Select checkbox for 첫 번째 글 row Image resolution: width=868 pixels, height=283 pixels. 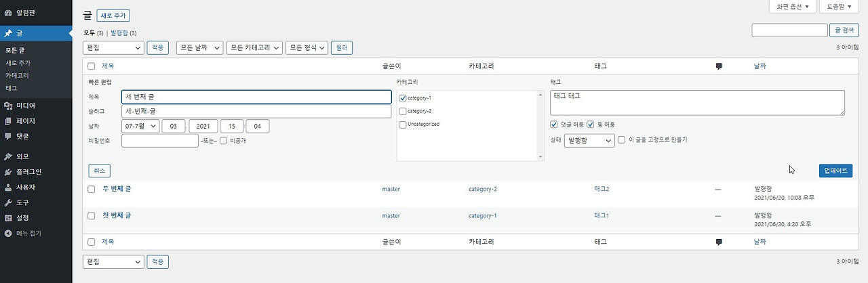(x=92, y=215)
